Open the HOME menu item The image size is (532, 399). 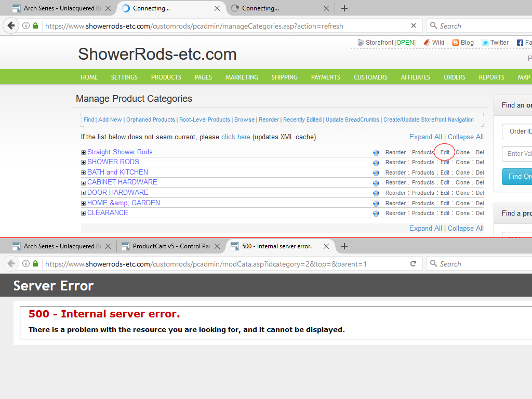[x=89, y=77]
